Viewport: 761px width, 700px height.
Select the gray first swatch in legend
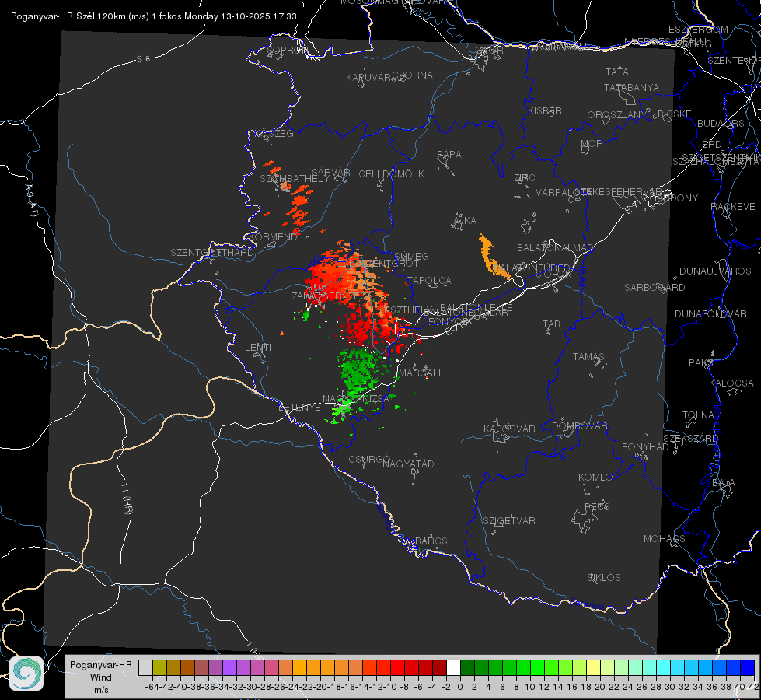(x=145, y=667)
